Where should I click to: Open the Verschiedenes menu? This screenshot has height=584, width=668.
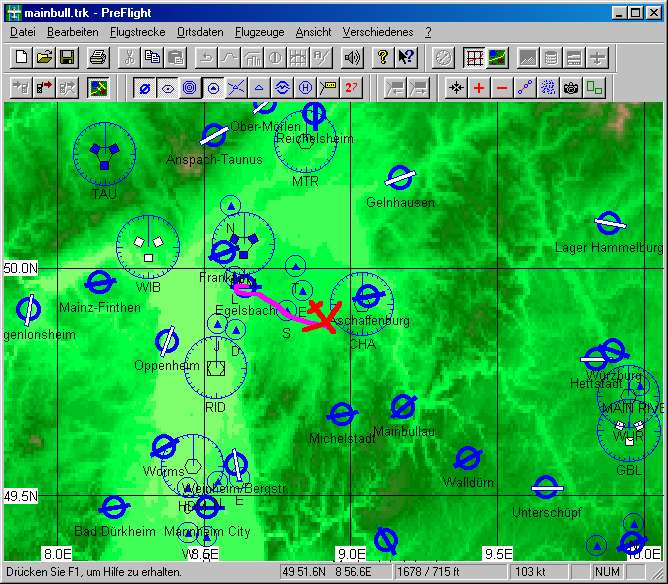377,33
